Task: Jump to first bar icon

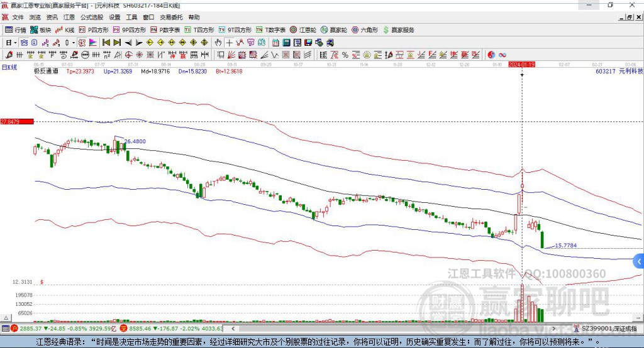Action: (106, 43)
